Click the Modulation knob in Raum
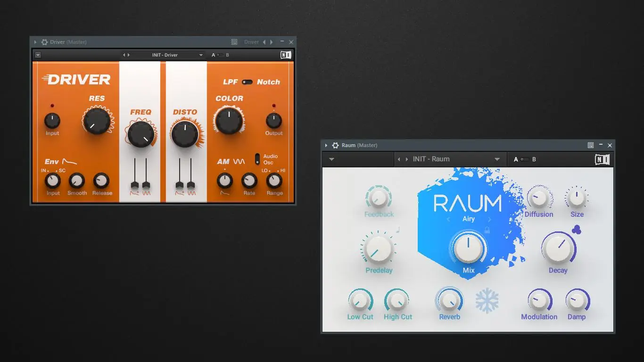Screen dimensions: 644x362 [539, 301]
